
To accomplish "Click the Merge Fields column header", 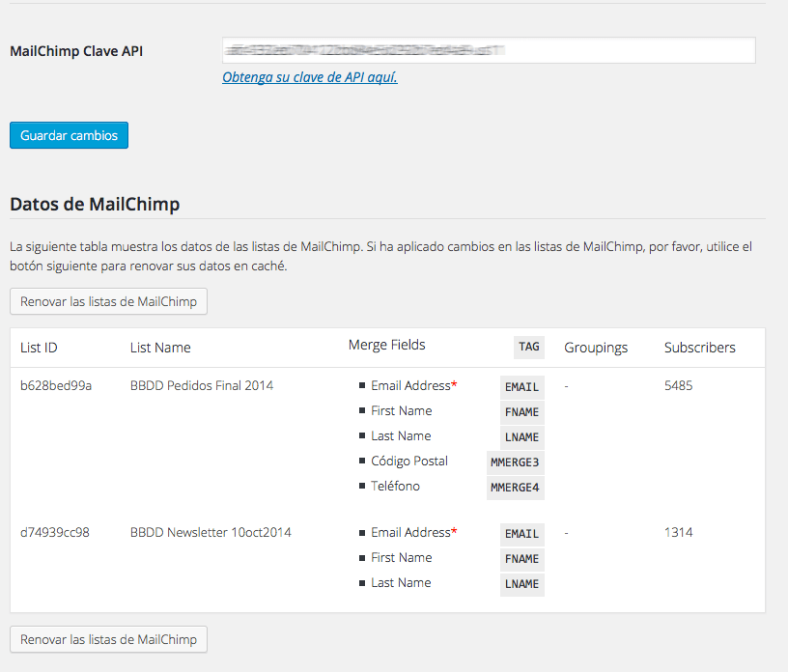I will coord(386,345).
